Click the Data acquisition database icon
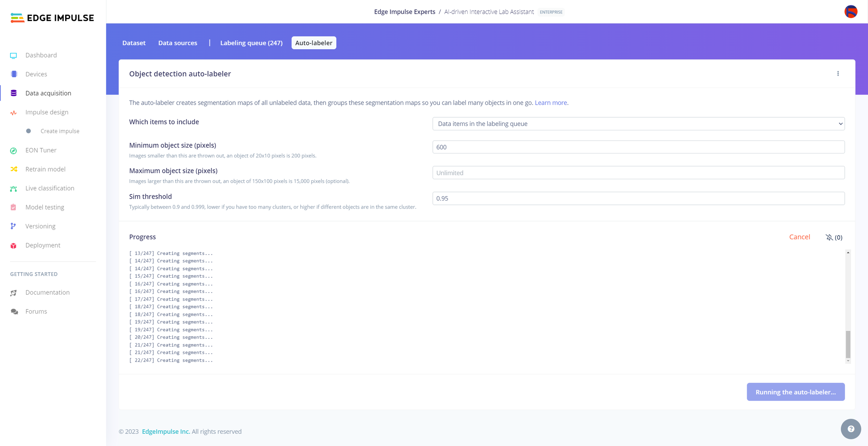 coord(14,93)
